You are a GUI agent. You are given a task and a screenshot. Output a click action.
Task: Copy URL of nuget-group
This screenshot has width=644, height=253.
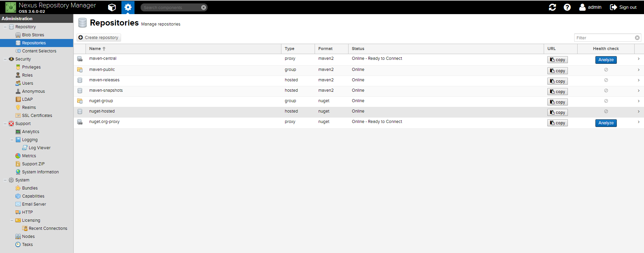[557, 102]
